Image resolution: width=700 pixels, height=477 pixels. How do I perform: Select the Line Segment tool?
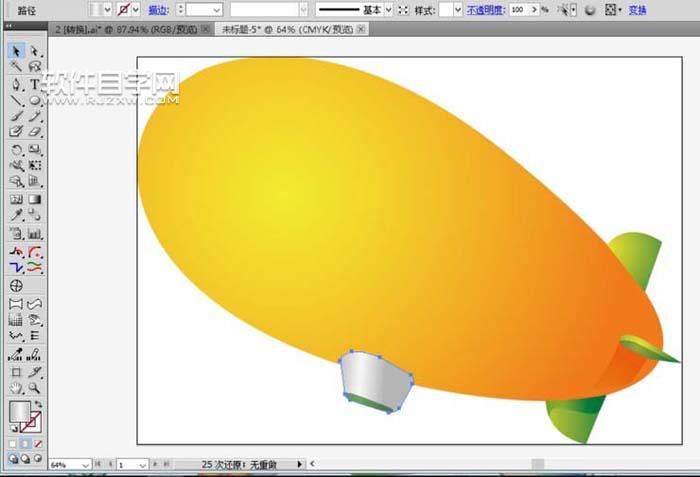(16, 100)
